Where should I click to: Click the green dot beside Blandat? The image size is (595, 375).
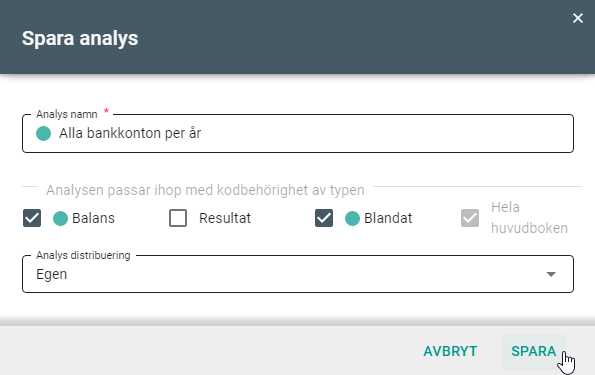tap(352, 219)
